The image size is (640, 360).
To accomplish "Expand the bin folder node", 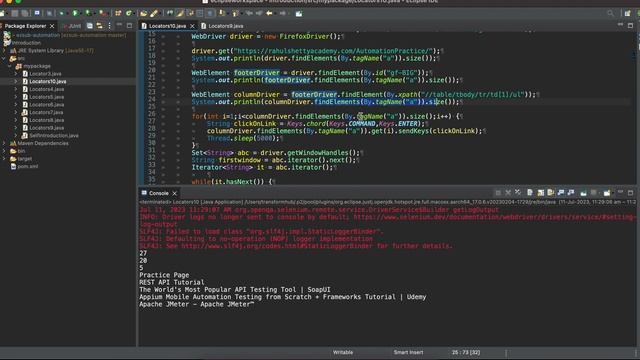I will [x=4, y=151].
